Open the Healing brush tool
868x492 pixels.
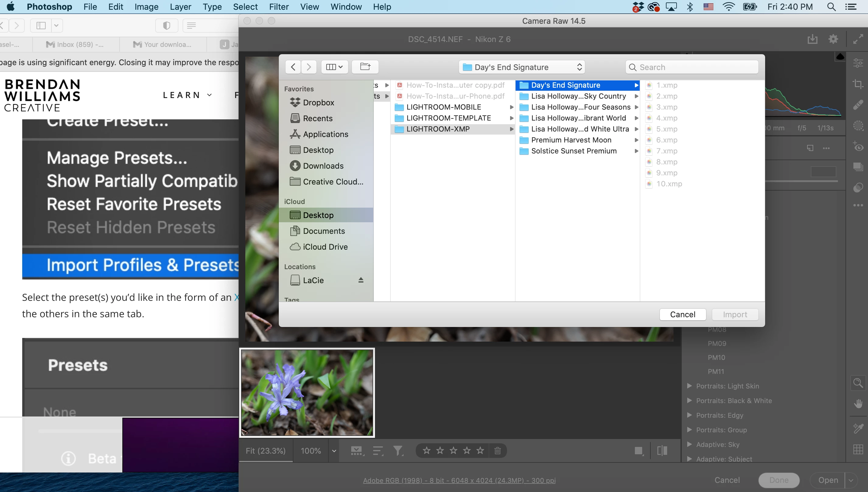tap(858, 105)
